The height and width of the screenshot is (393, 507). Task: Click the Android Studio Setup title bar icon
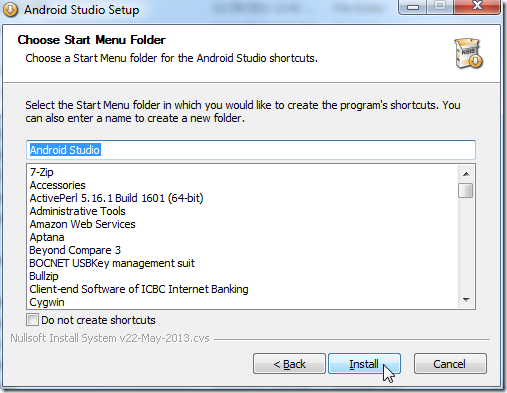[10, 9]
